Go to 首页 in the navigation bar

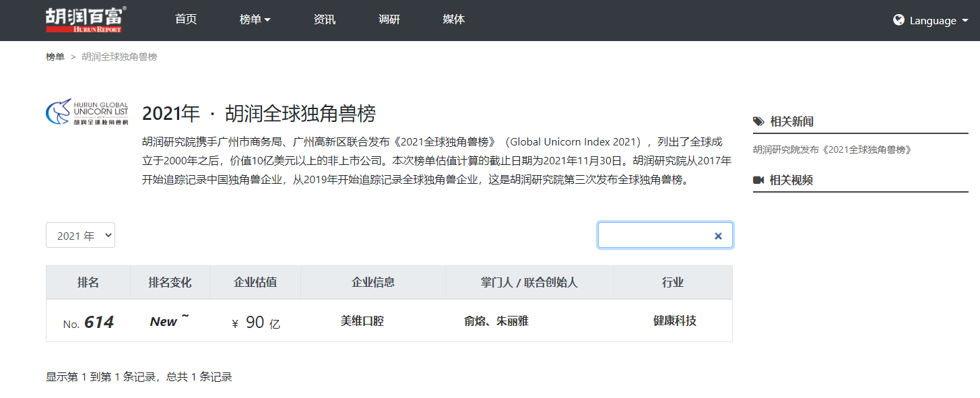(186, 20)
